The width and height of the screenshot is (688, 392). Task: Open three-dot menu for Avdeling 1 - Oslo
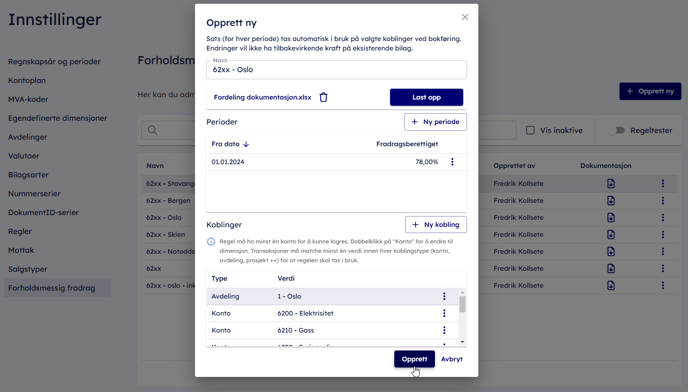[444, 296]
